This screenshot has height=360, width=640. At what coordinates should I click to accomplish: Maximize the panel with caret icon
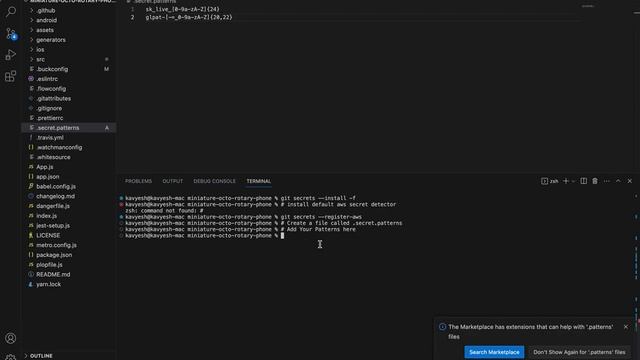(x=618, y=181)
